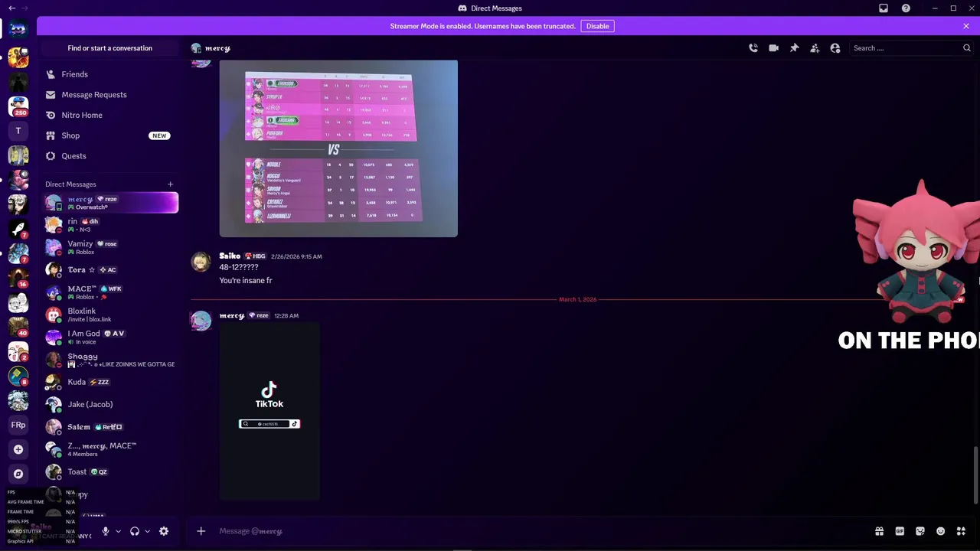The image size is (980, 551).
Task: Open DM with Kuda
Action: pyautogui.click(x=110, y=382)
